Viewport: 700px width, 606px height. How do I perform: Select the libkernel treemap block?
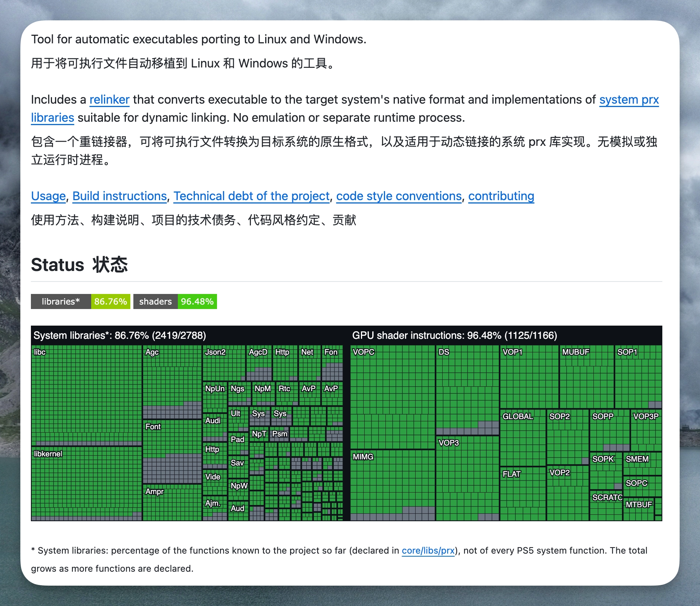(86, 484)
